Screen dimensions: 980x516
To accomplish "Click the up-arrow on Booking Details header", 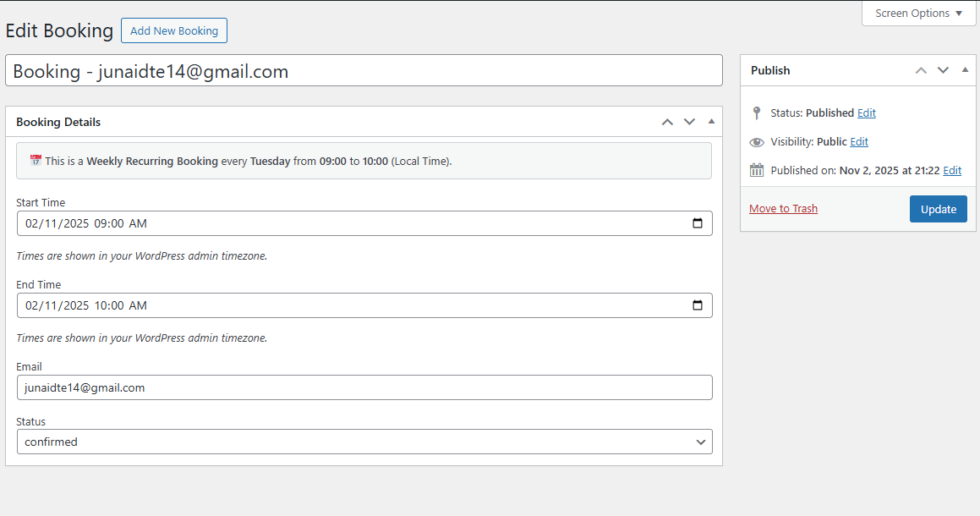I will 667,122.
